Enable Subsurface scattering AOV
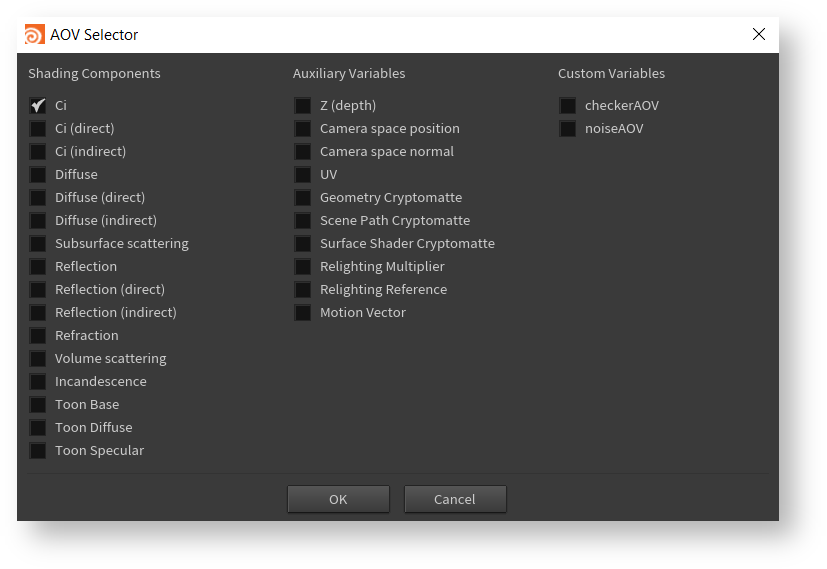Image resolution: width=827 pixels, height=569 pixels. tap(38, 244)
